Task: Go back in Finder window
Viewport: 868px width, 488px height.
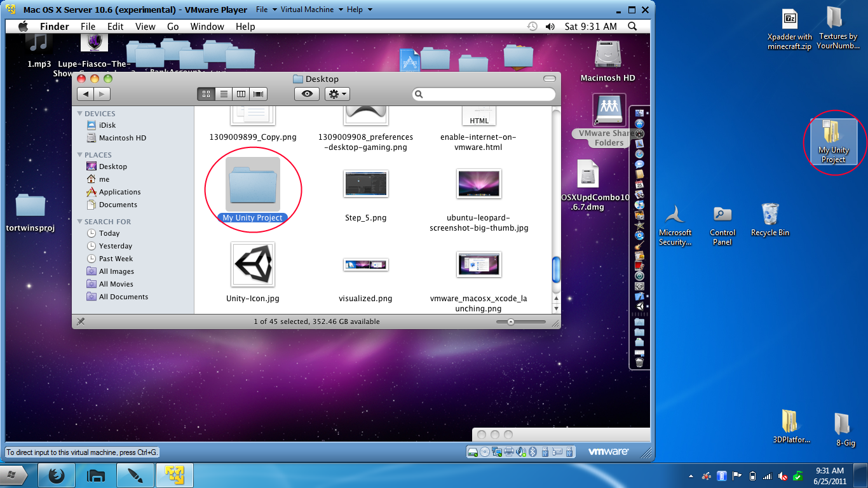Action: (85, 94)
